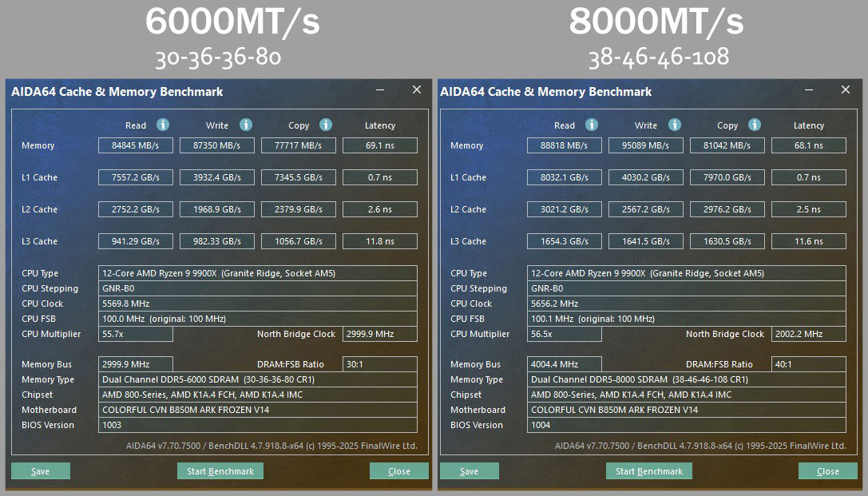This screenshot has height=496, width=868.
Task: Select the L3 Cache Write value 982.33 GB/s
Action: pyautogui.click(x=217, y=241)
